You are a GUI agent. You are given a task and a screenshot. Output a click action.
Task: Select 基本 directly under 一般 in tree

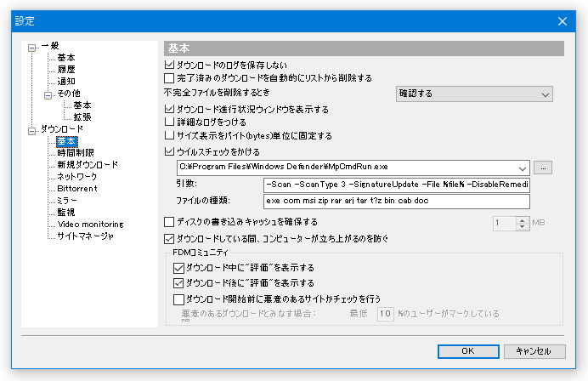click(66, 58)
